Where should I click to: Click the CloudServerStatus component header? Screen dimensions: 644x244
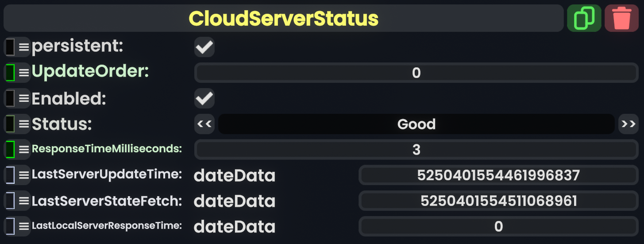pyautogui.click(x=283, y=19)
